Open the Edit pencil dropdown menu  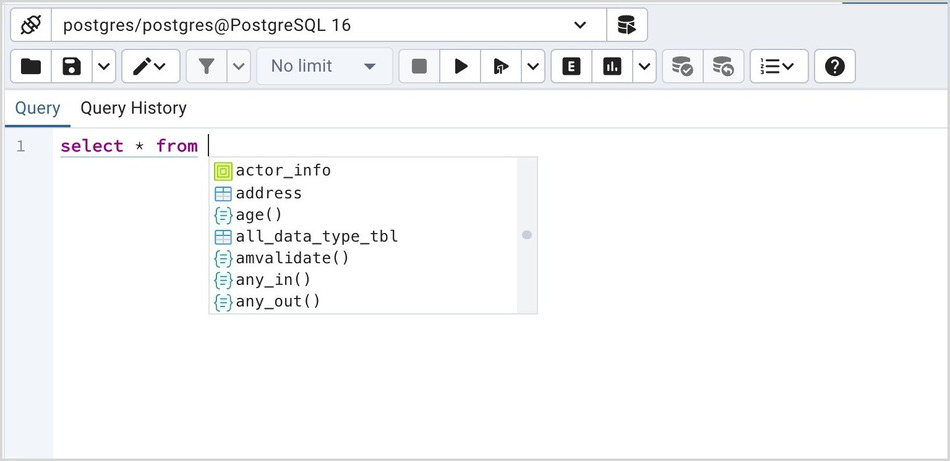(151, 66)
